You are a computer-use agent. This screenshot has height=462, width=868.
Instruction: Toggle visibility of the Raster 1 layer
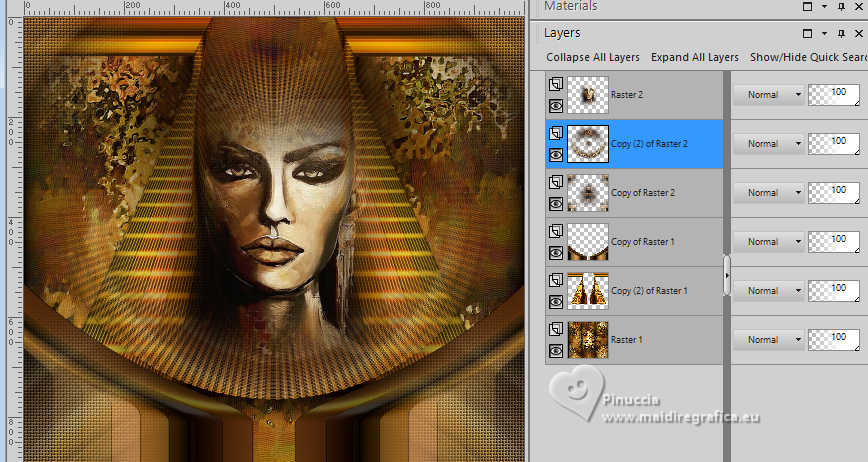coord(556,351)
